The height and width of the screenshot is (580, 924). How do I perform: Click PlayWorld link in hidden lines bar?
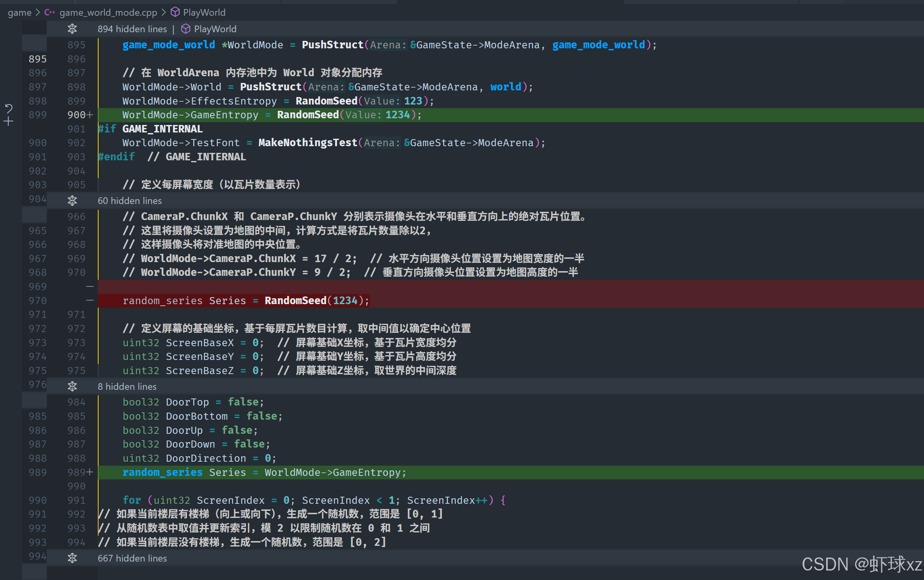point(215,29)
